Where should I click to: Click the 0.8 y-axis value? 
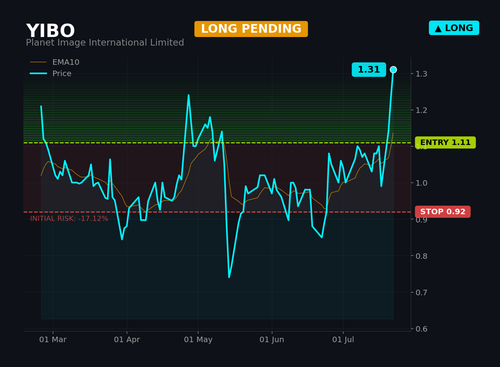(421, 256)
